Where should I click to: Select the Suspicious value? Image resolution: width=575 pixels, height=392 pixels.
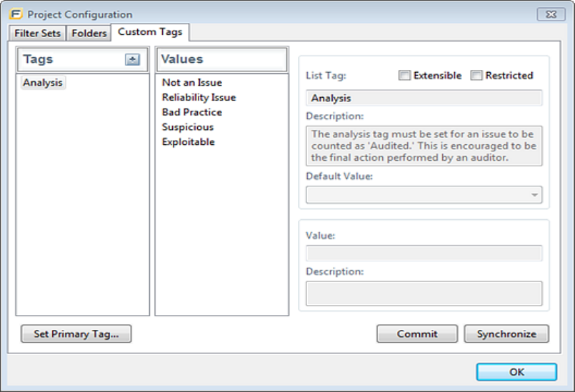(x=188, y=127)
